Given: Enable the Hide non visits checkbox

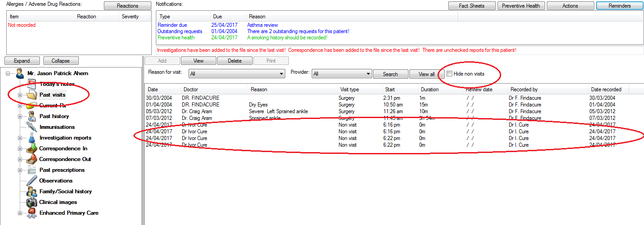Looking at the screenshot, I should tap(449, 74).
